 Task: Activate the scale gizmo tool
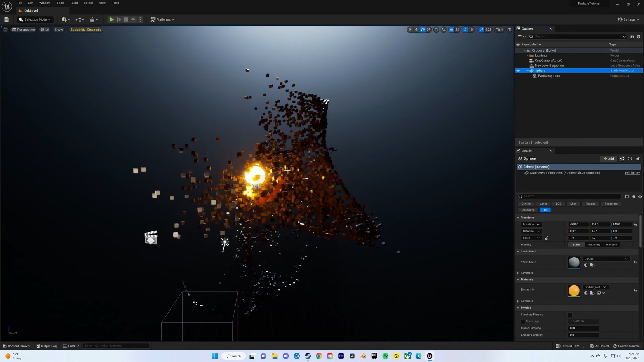point(429,30)
